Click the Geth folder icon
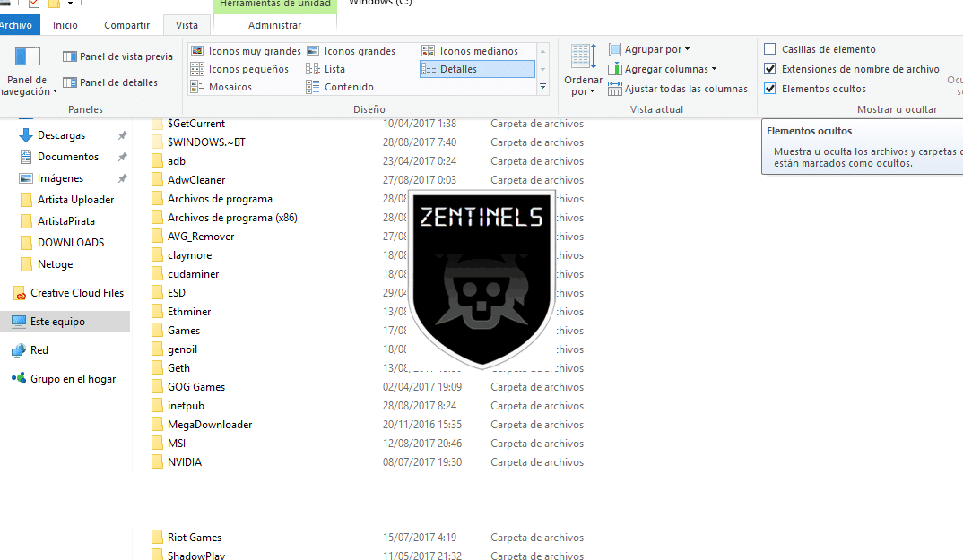The width and height of the screenshot is (963, 560). pos(157,368)
